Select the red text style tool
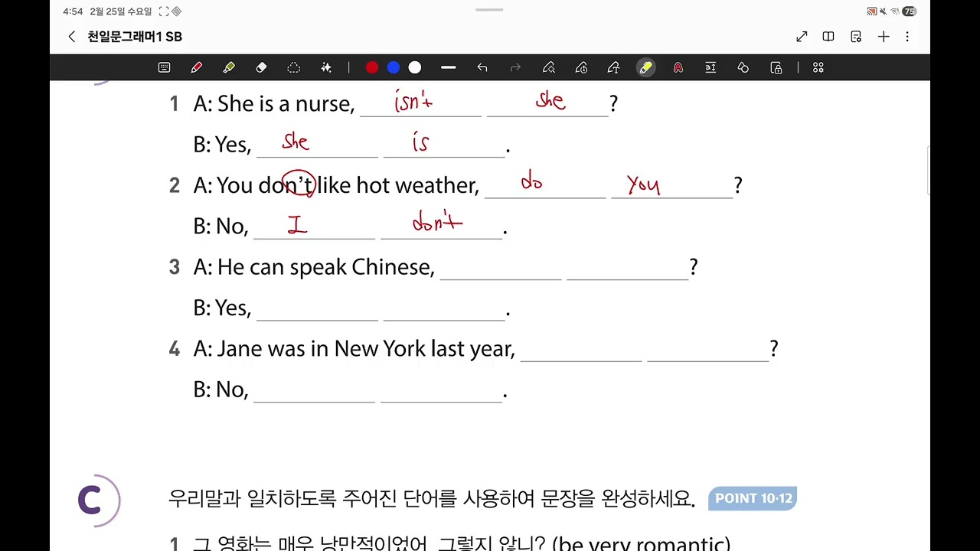The image size is (980, 551). tap(678, 68)
